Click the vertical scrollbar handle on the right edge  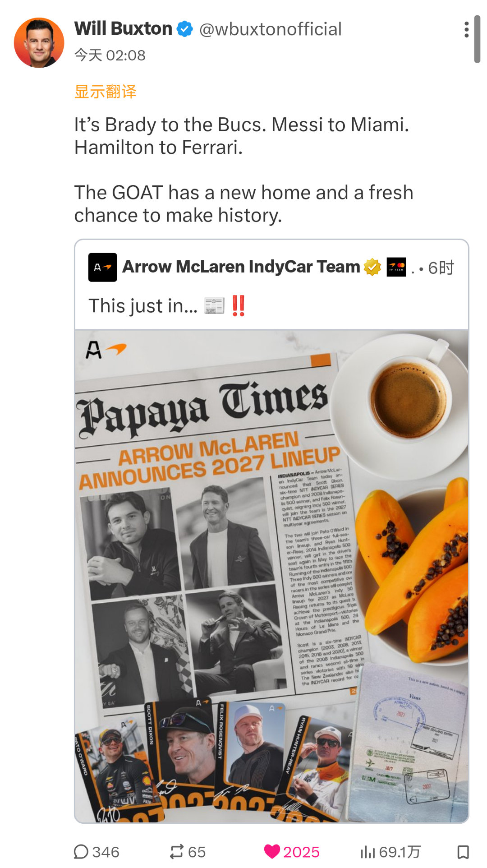point(477,39)
